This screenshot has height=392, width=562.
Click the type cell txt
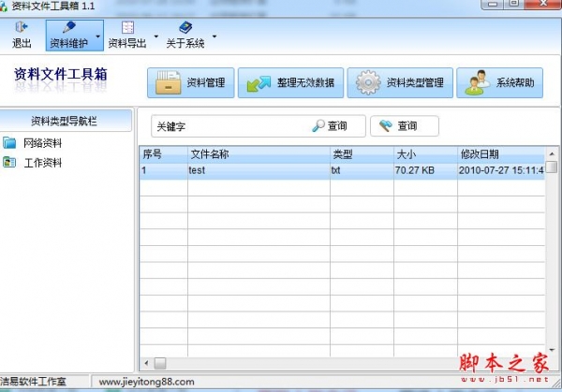coord(362,170)
